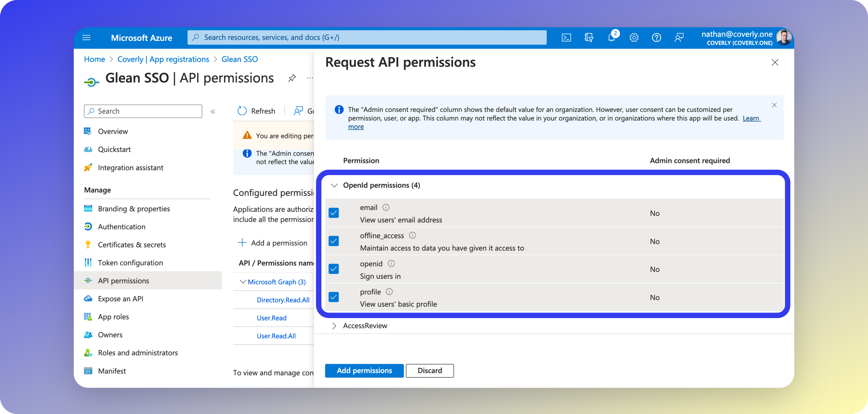The image size is (868, 414).
Task: Select API permissions in the Manage menu
Action: 124,280
